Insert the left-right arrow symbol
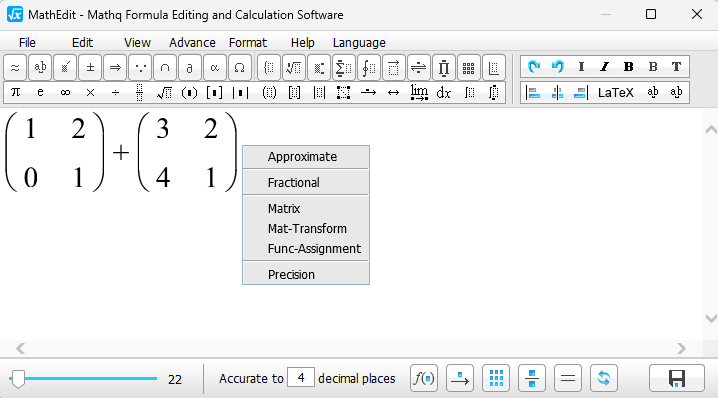 [x=393, y=93]
